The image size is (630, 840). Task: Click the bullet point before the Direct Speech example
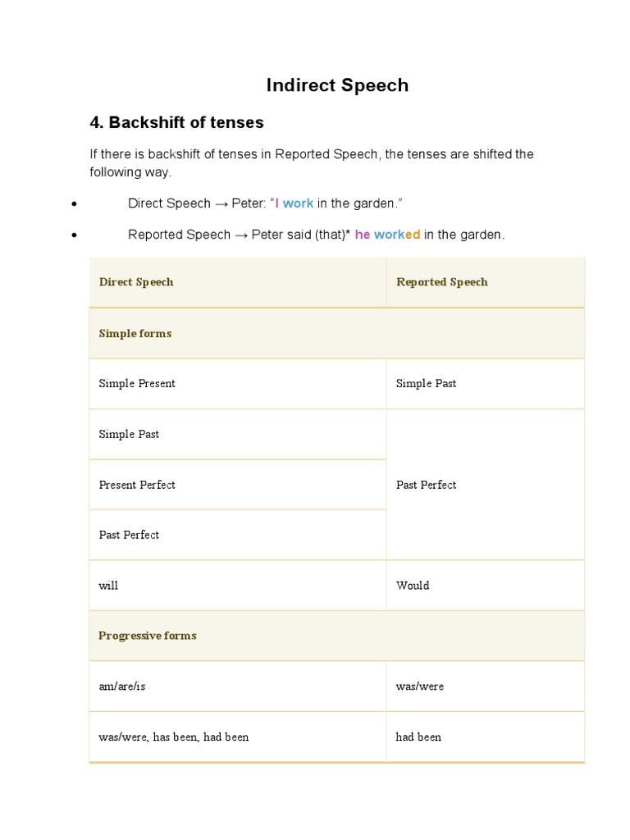tap(75, 204)
